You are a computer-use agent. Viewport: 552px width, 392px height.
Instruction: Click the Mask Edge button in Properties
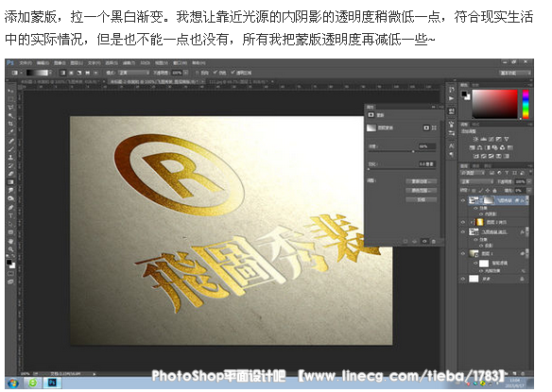click(422, 181)
